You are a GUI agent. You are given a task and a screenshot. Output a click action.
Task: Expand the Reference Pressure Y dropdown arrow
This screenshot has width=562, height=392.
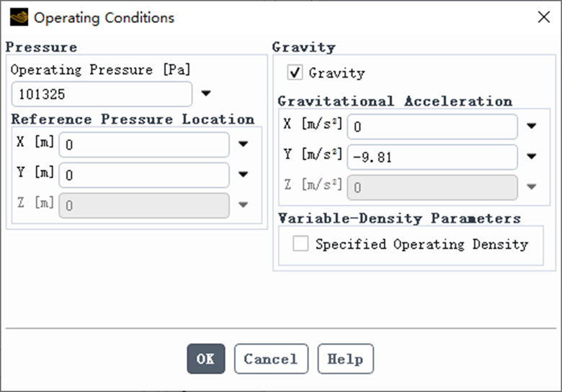coord(244,174)
